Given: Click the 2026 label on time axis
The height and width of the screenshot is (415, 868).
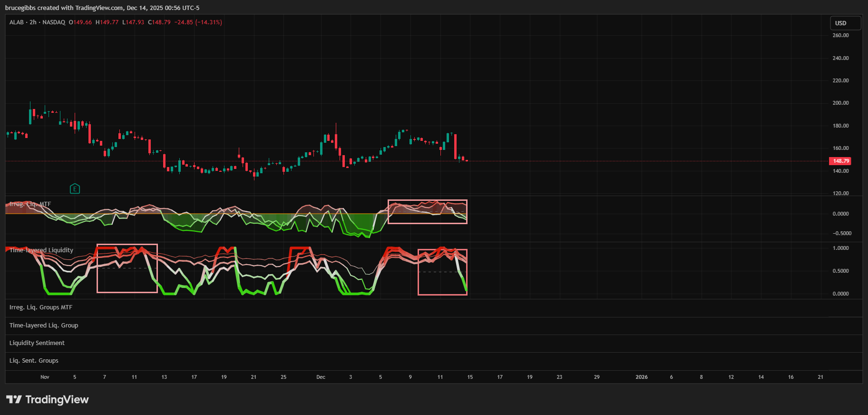Looking at the screenshot, I should (x=641, y=377).
